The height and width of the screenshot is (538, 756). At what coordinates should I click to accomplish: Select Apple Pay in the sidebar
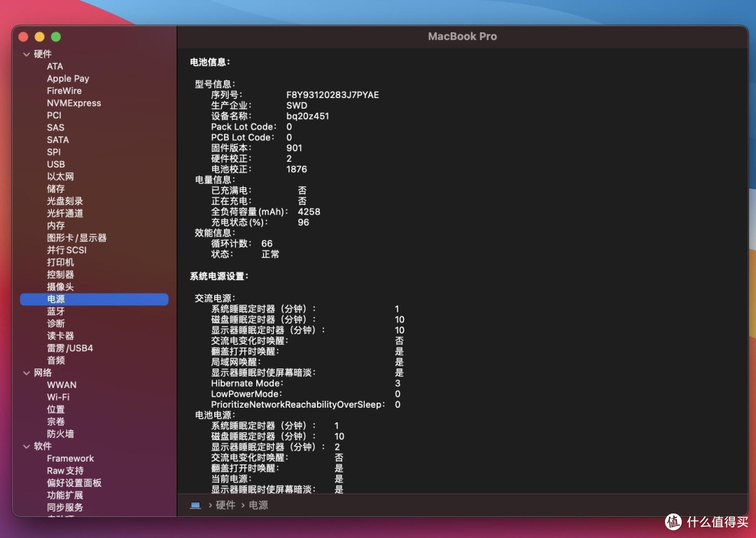tap(68, 78)
